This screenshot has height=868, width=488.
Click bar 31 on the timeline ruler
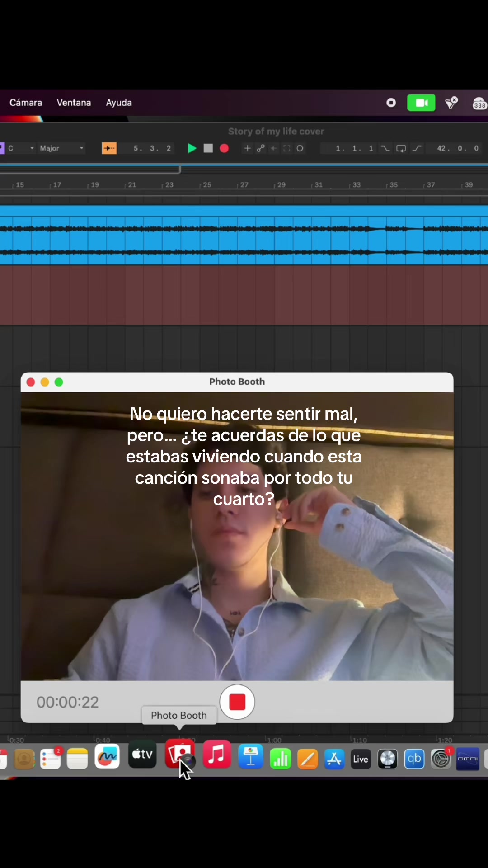pyautogui.click(x=319, y=185)
